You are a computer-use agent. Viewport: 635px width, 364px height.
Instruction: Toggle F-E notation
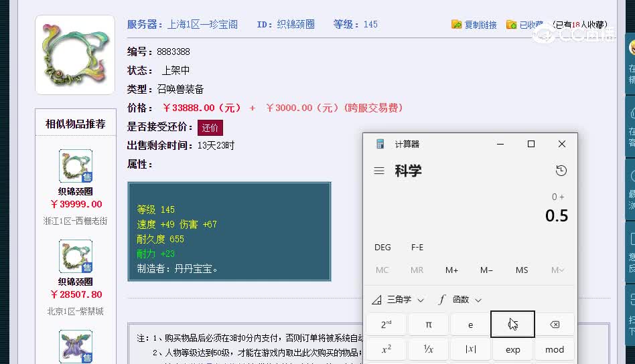coord(417,247)
